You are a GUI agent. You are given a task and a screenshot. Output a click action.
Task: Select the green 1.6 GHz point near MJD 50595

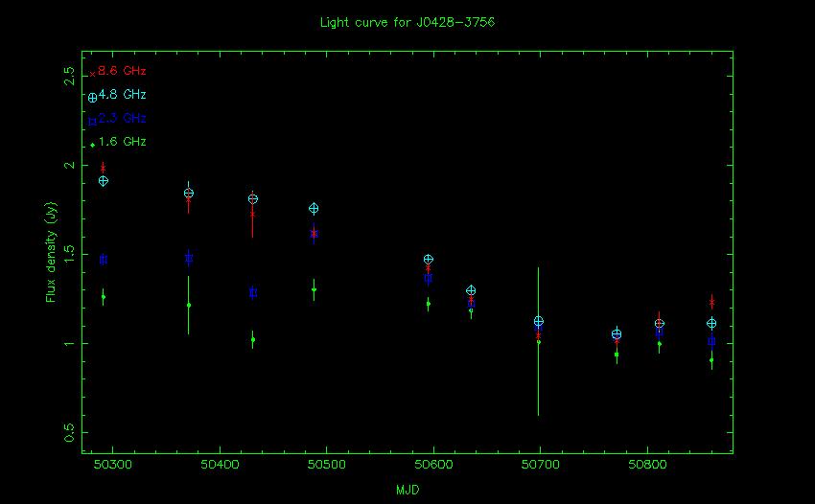[429, 304]
